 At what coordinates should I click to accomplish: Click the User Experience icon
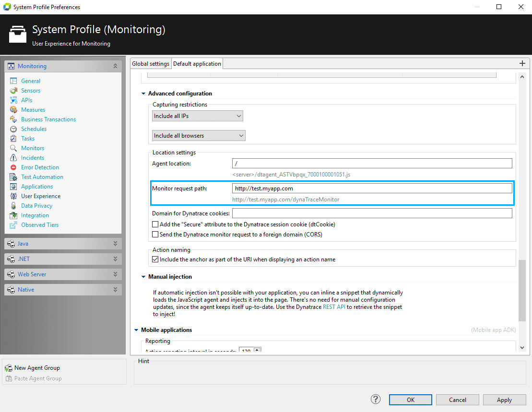[13, 196]
